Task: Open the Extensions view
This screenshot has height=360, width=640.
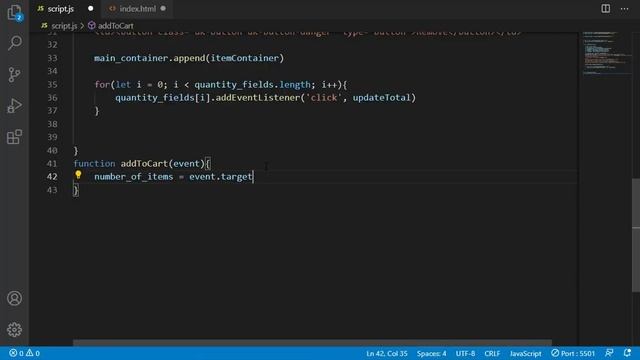Action: point(14,137)
